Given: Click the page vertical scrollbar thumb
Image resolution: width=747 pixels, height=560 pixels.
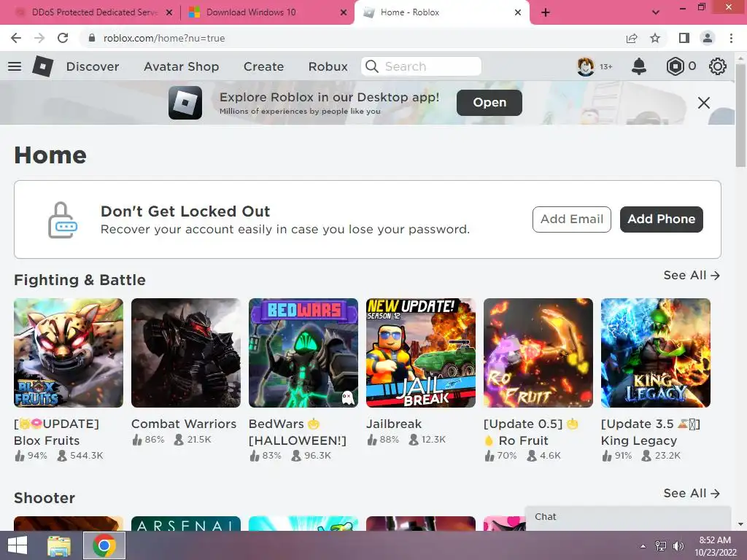Looking at the screenshot, I should (740, 114).
